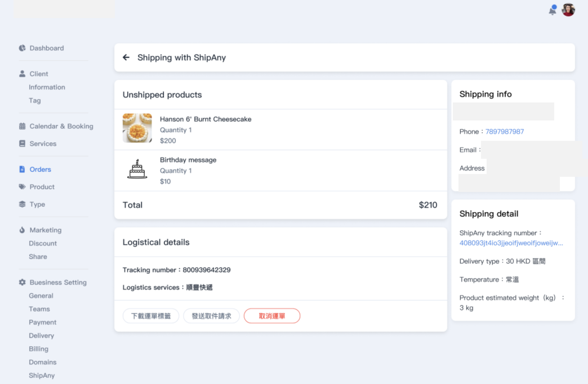Click the Product tag icon

(x=22, y=187)
